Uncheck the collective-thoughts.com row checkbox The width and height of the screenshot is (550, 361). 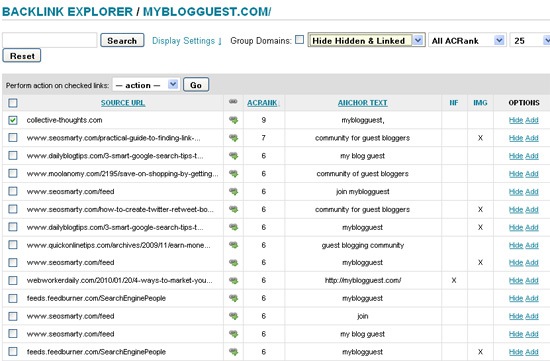[x=13, y=120]
